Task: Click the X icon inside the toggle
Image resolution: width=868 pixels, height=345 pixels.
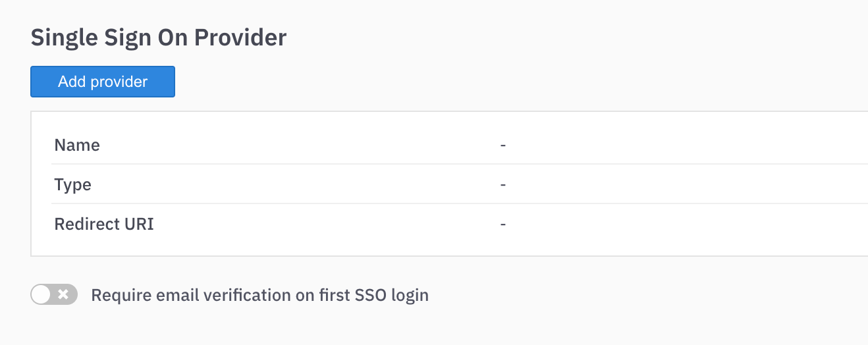Action: (x=64, y=294)
